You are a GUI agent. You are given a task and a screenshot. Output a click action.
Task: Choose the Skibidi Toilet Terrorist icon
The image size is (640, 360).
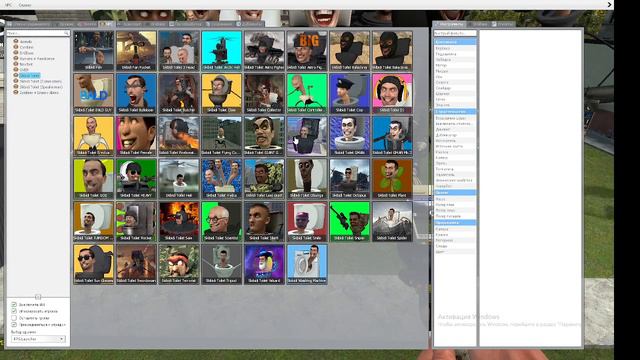pyautogui.click(x=179, y=264)
